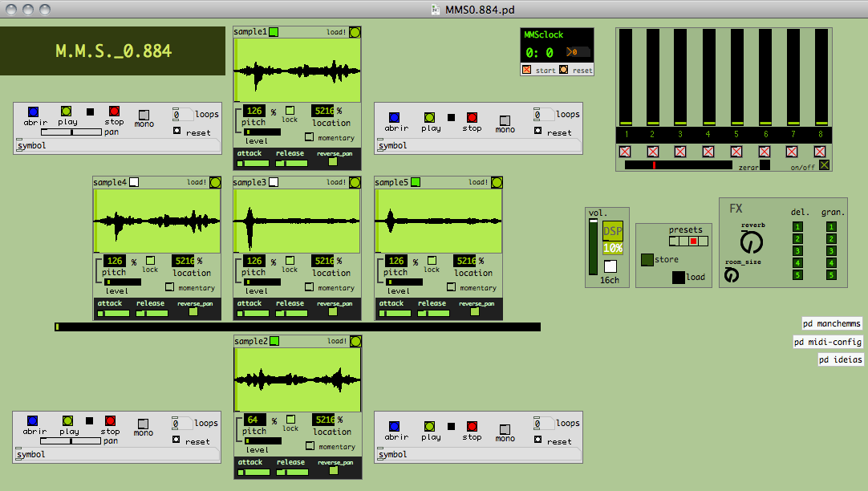Open the pd midi-config subpatch
Image resolution: width=868 pixels, height=491 pixels.
828,342
